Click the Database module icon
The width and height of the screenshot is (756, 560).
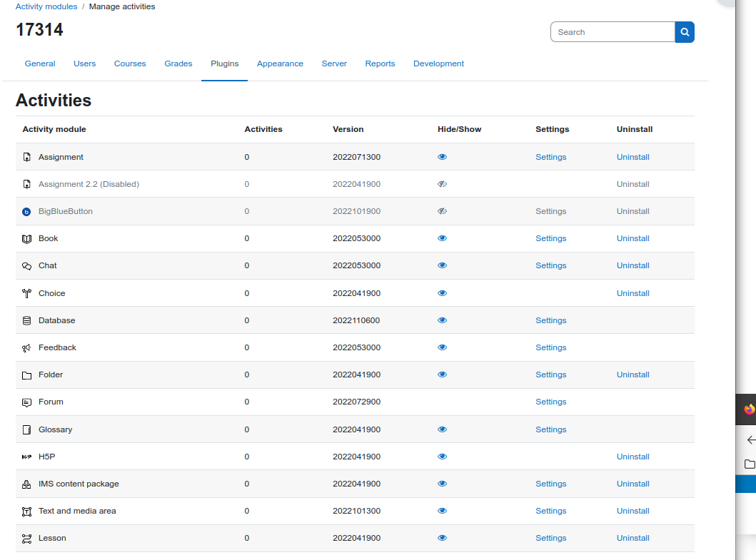[x=26, y=320]
